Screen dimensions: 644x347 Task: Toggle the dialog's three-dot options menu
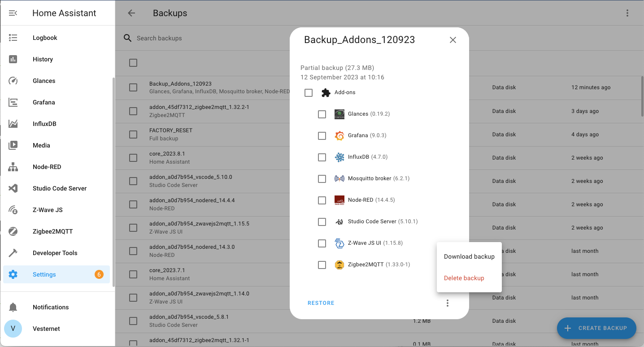click(x=447, y=303)
